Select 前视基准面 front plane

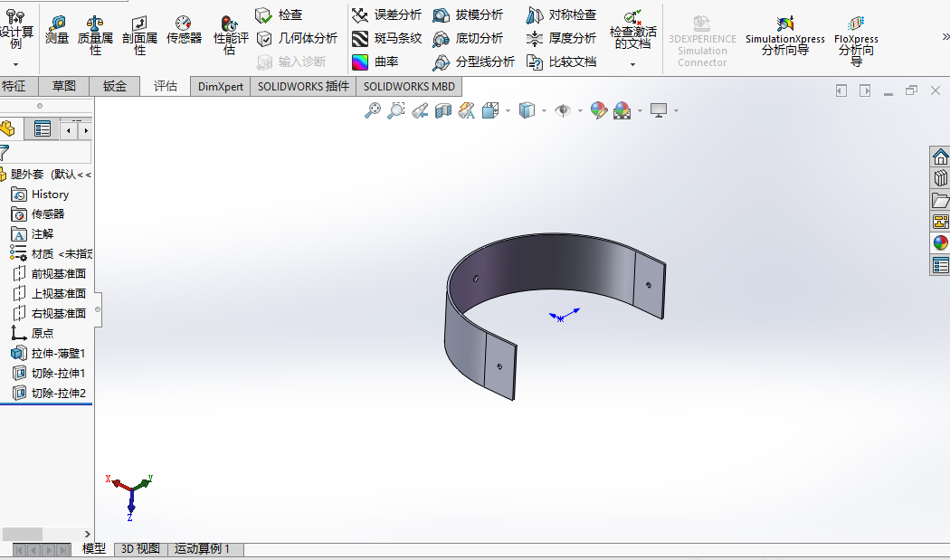coord(50,274)
